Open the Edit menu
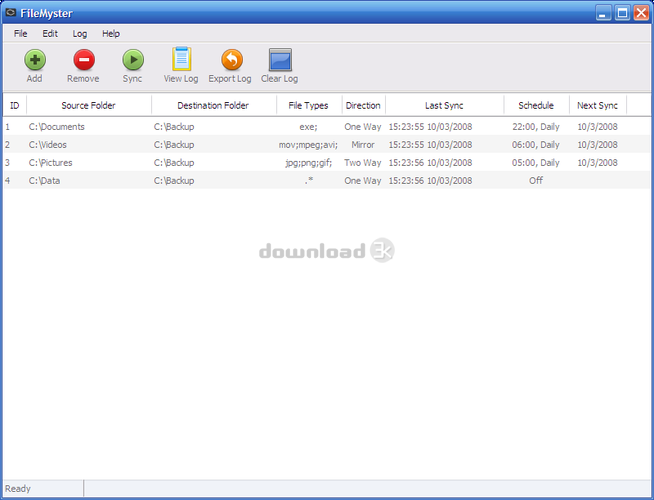654x500 pixels. pyautogui.click(x=50, y=34)
